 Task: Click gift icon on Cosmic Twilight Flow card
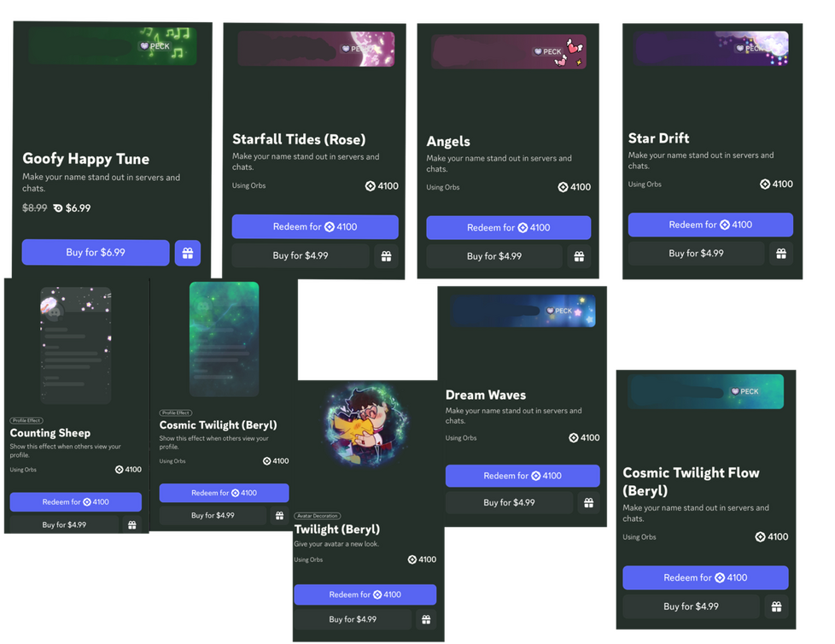click(776, 606)
